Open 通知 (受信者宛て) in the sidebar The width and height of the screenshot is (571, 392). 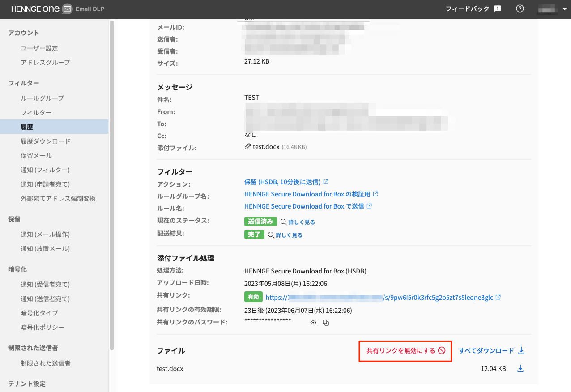coord(45,284)
